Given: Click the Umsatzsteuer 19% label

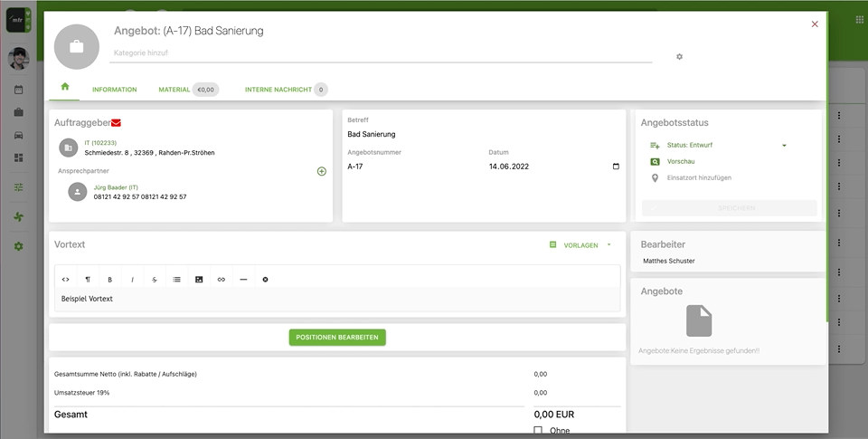Looking at the screenshot, I should 82,393.
